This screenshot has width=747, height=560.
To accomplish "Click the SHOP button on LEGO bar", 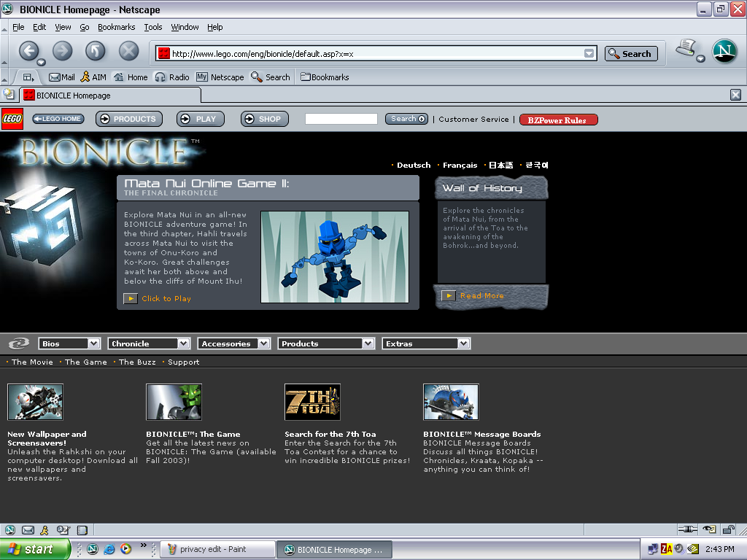I will click(x=264, y=119).
